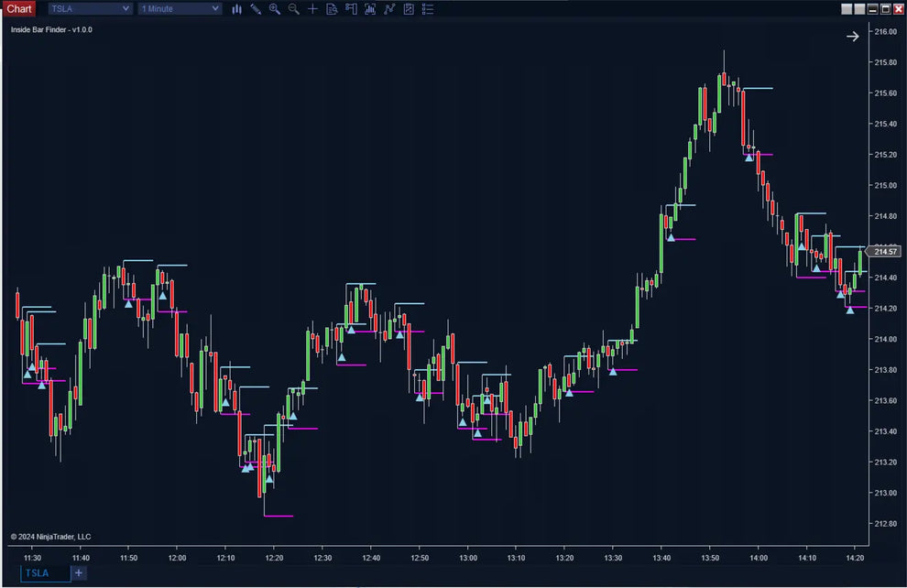Open the Properties list icon
Image resolution: width=907 pixels, height=588 pixels.
(428, 9)
